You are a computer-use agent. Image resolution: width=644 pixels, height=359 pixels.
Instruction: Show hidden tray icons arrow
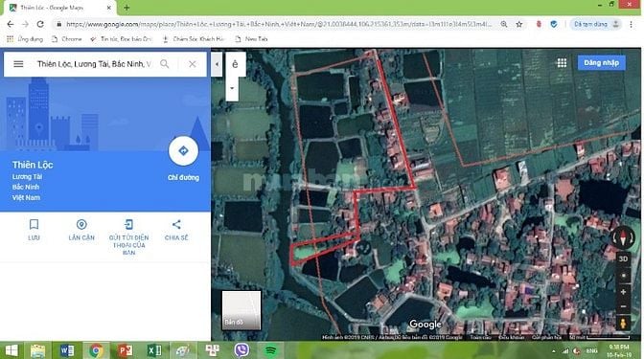pos(554,351)
